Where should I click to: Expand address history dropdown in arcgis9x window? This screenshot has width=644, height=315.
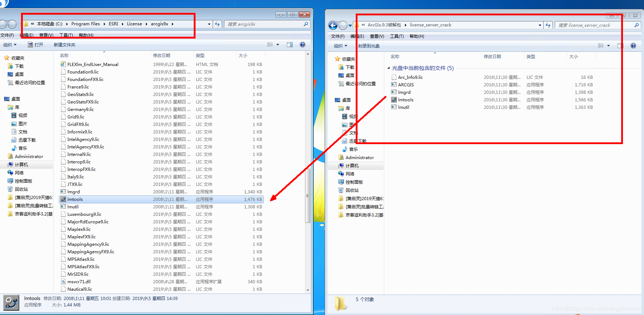pos(209,24)
